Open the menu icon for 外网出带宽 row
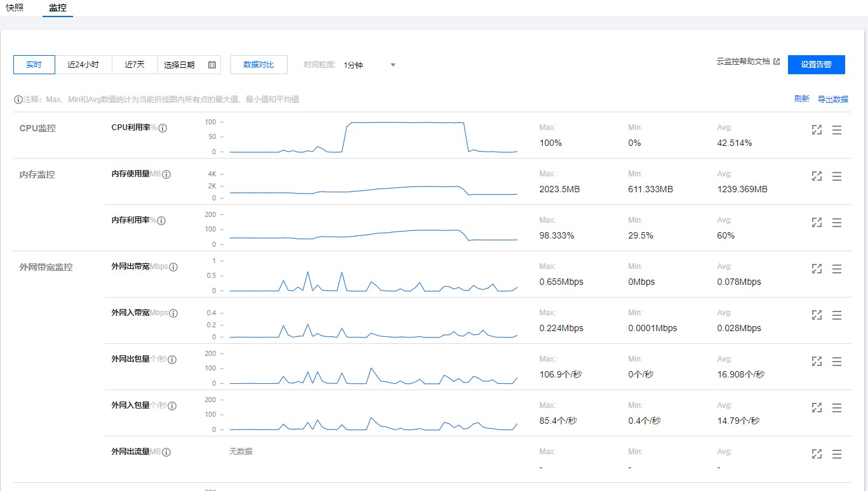 [837, 269]
